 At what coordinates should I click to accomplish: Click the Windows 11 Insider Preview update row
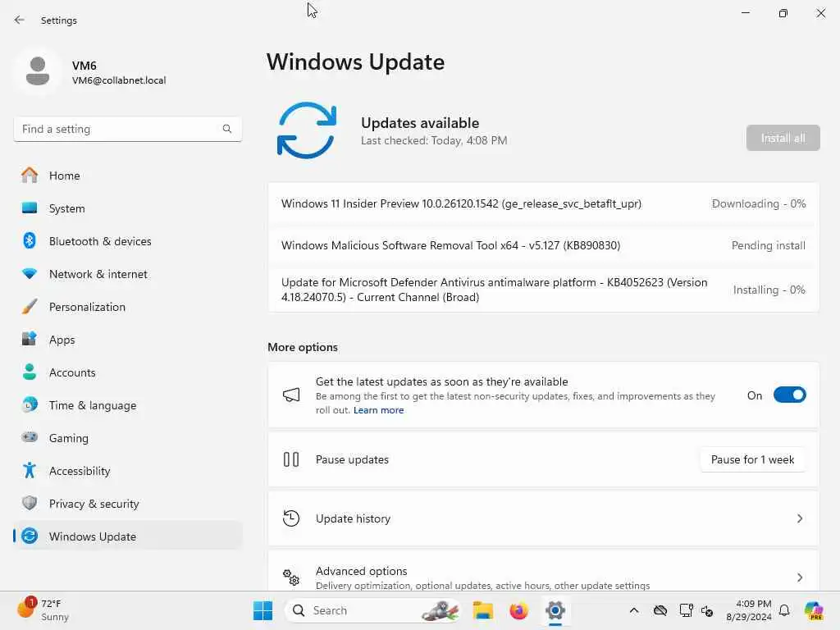[543, 203]
